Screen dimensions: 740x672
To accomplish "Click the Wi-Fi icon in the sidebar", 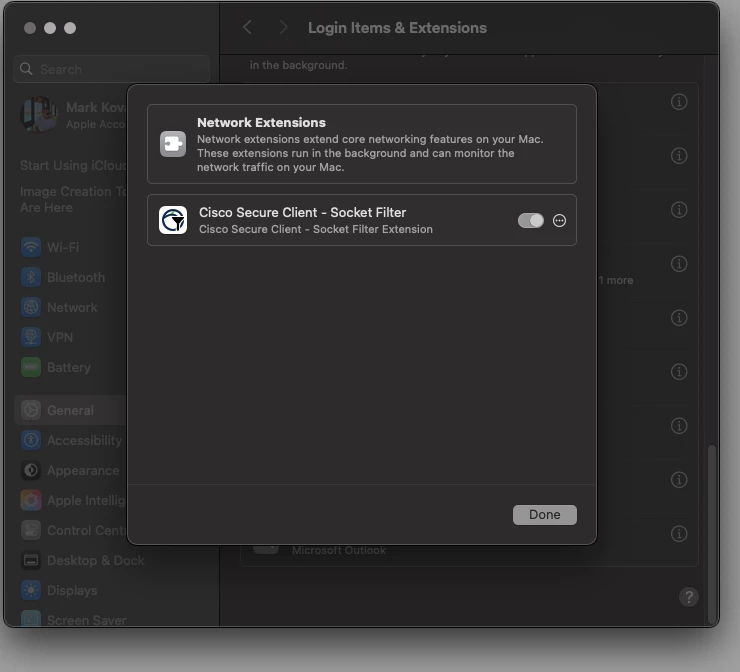I will pos(31,247).
